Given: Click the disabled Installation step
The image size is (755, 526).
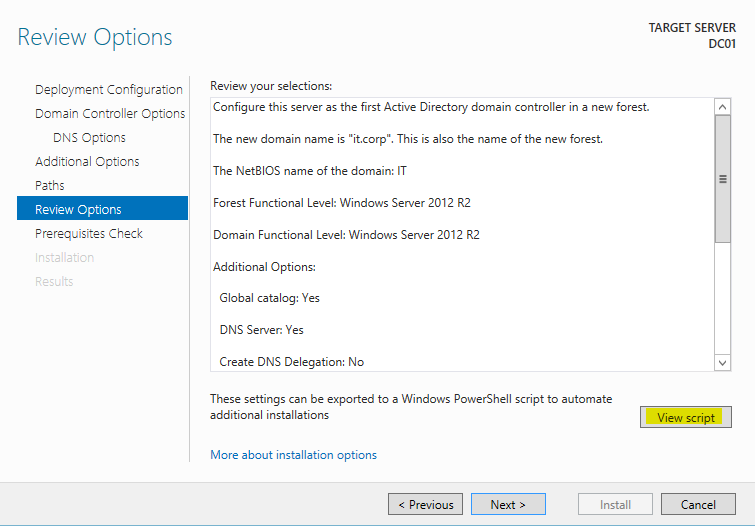Looking at the screenshot, I should pos(64,258).
